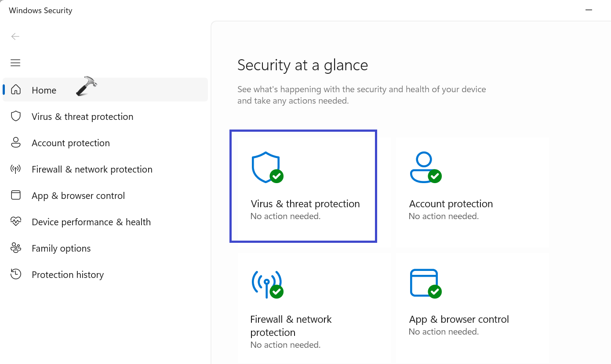Expand the hamburger navigation menu
611x364 pixels.
15,63
